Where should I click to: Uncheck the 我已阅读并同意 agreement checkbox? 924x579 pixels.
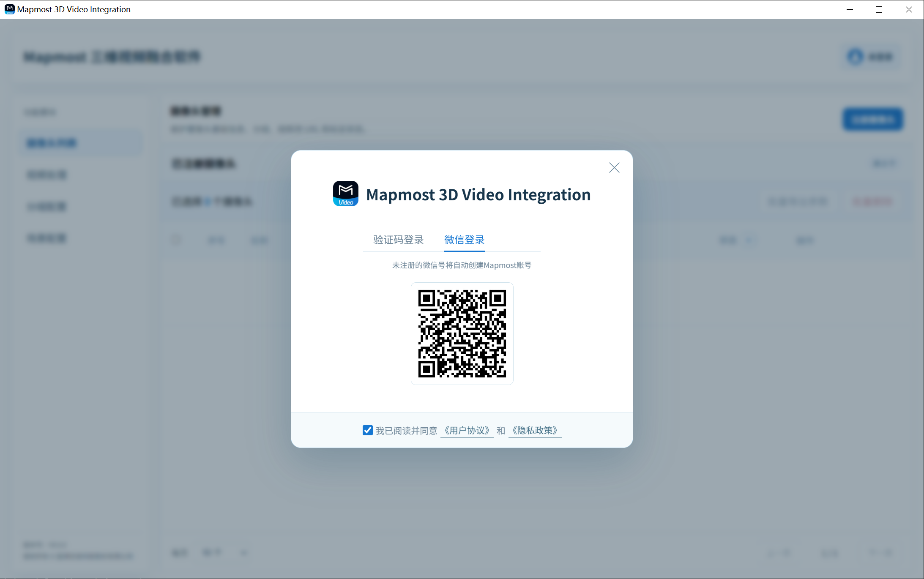(368, 430)
